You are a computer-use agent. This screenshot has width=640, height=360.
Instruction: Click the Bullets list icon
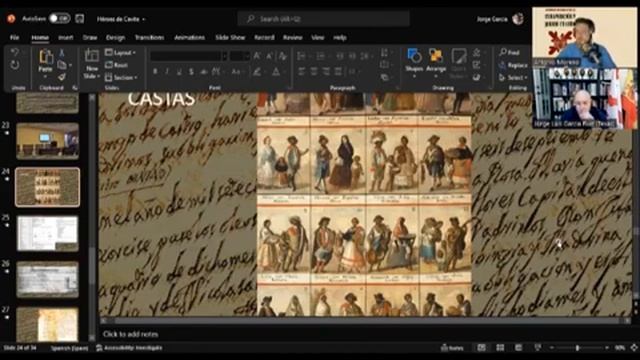302,56
